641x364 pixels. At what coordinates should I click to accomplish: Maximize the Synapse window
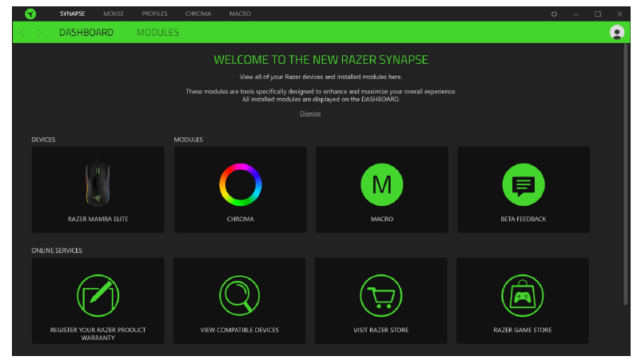pos(598,14)
